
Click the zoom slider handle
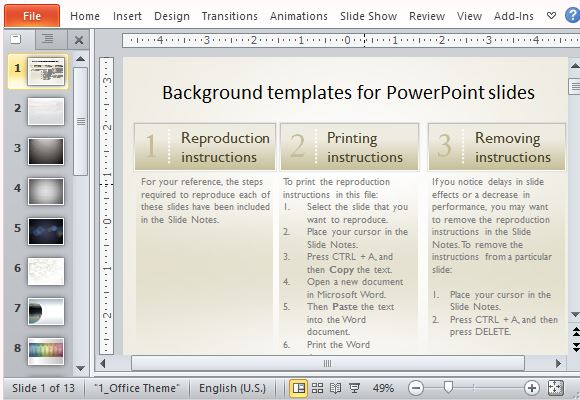click(448, 387)
